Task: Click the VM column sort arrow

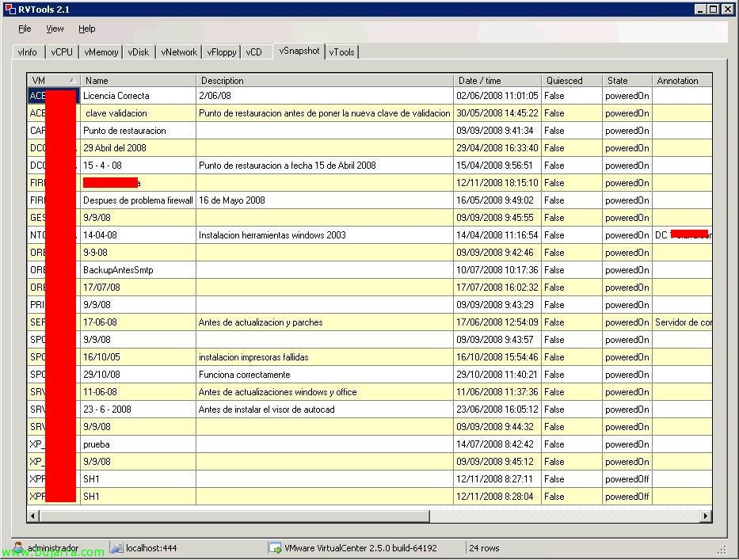Action: (72, 81)
